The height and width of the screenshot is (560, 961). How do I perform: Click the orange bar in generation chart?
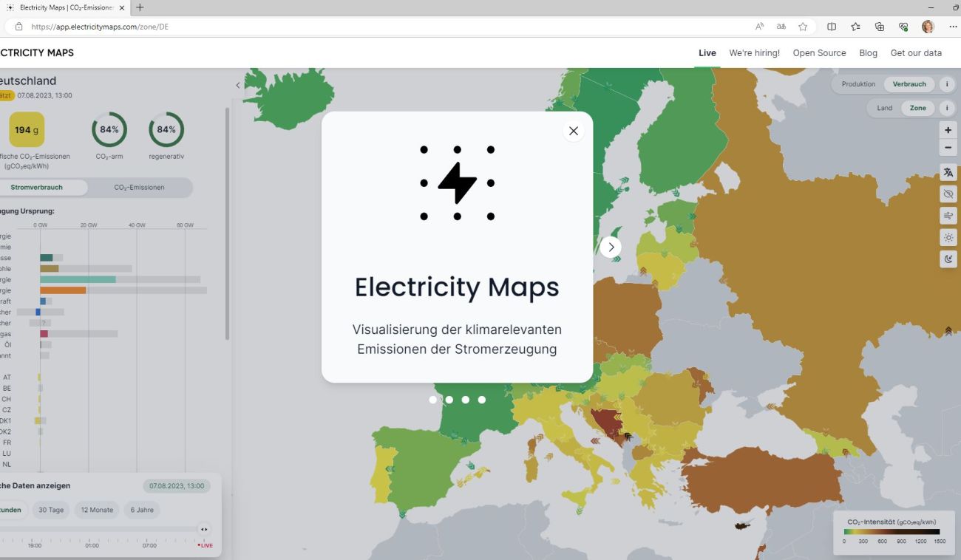(63, 290)
